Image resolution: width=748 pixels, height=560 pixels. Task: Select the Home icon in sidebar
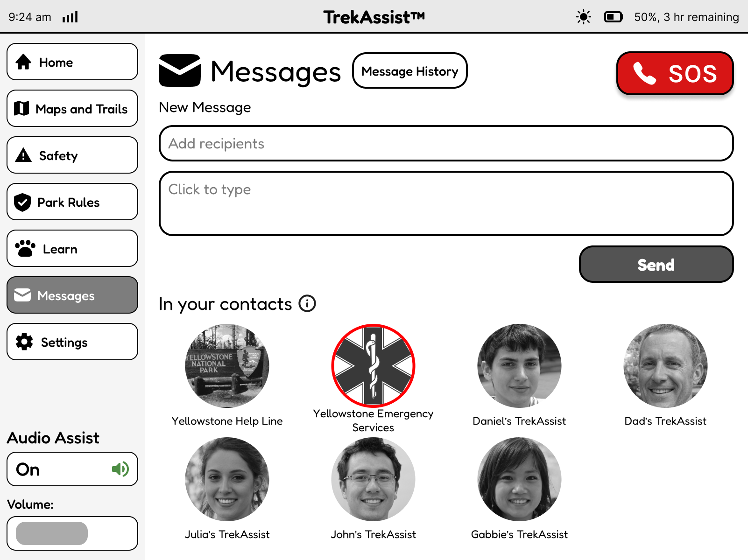click(x=23, y=62)
